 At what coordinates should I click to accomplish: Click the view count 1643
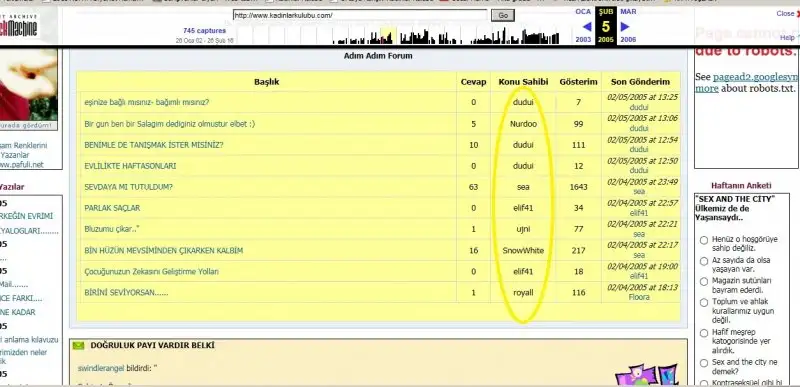(x=579, y=187)
